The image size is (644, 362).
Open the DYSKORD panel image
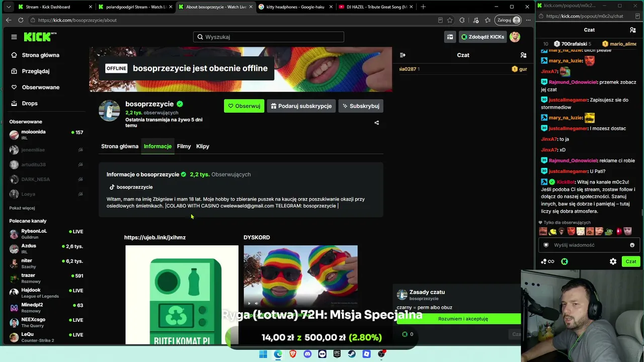pos(301,277)
